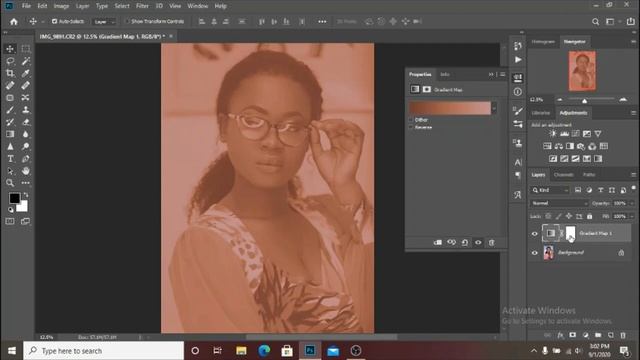
Task: Open the Opacity value dropdown
Action: point(632,203)
